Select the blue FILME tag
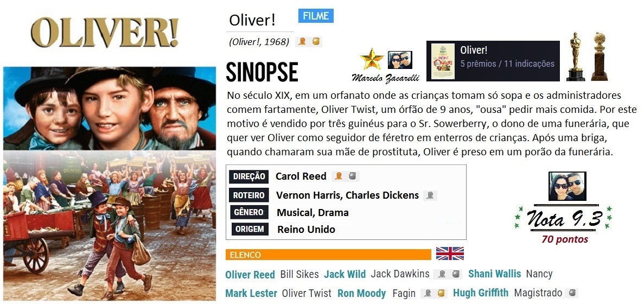This screenshot has width=644, height=304. coord(316,16)
